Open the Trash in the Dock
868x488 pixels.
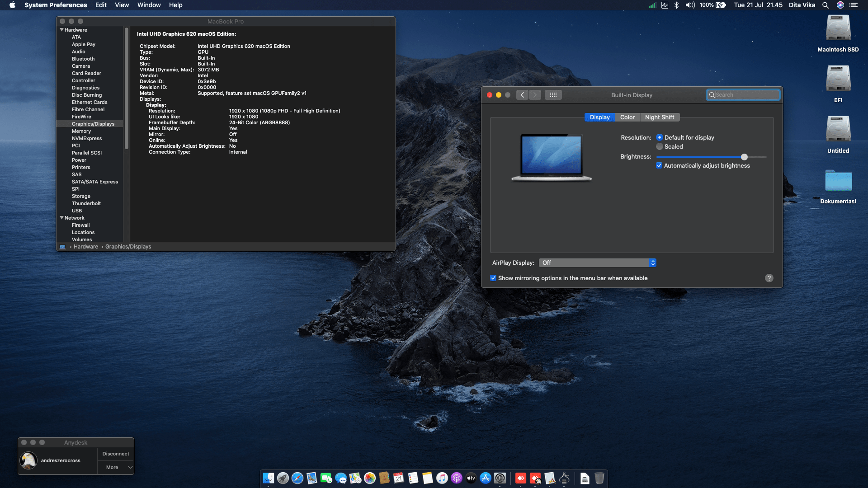pos(599,478)
